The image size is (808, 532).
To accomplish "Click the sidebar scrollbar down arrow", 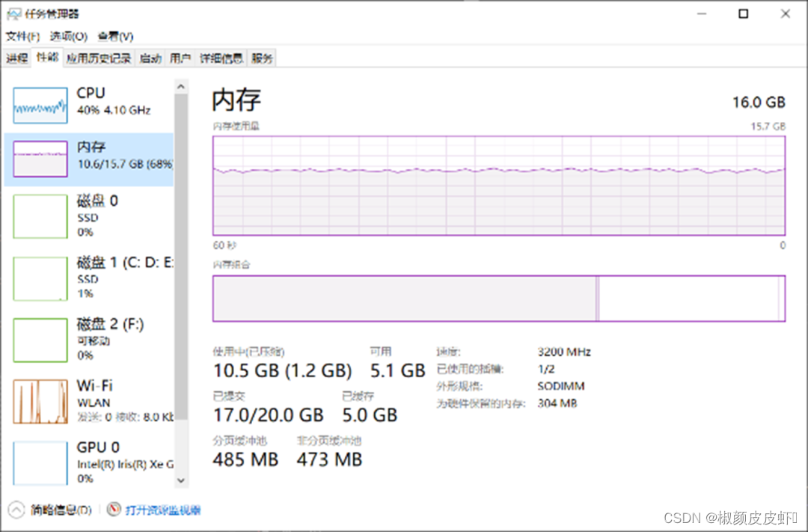I will point(181,480).
